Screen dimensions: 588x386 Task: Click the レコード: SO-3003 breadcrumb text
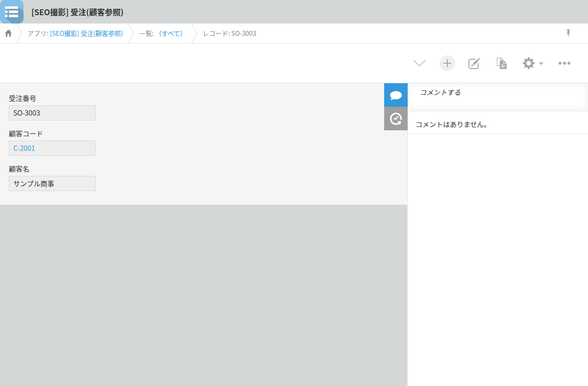[229, 33]
